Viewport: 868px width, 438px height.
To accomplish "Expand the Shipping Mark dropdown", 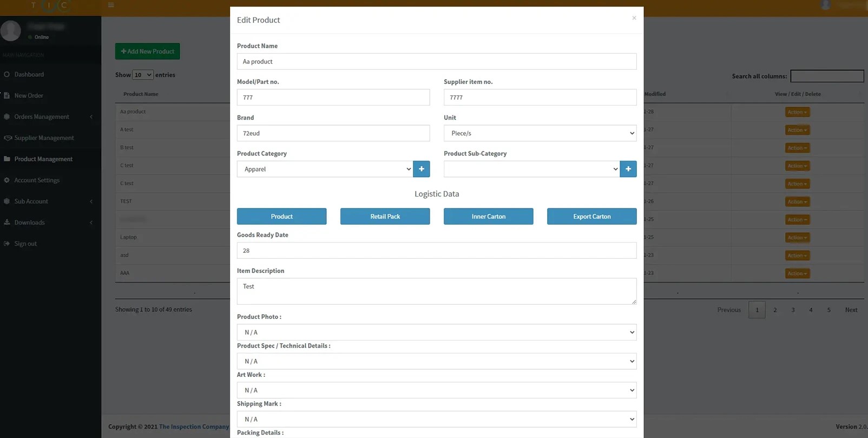I will tap(436, 419).
